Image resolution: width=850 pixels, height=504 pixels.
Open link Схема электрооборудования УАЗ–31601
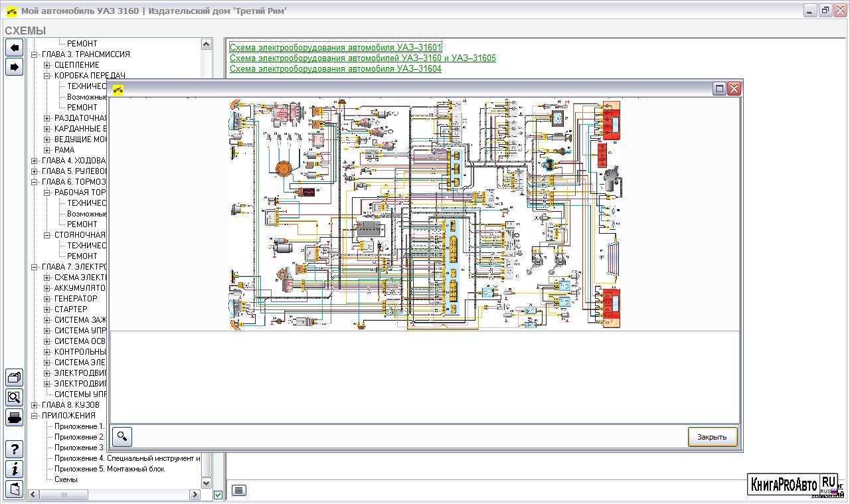coord(335,48)
